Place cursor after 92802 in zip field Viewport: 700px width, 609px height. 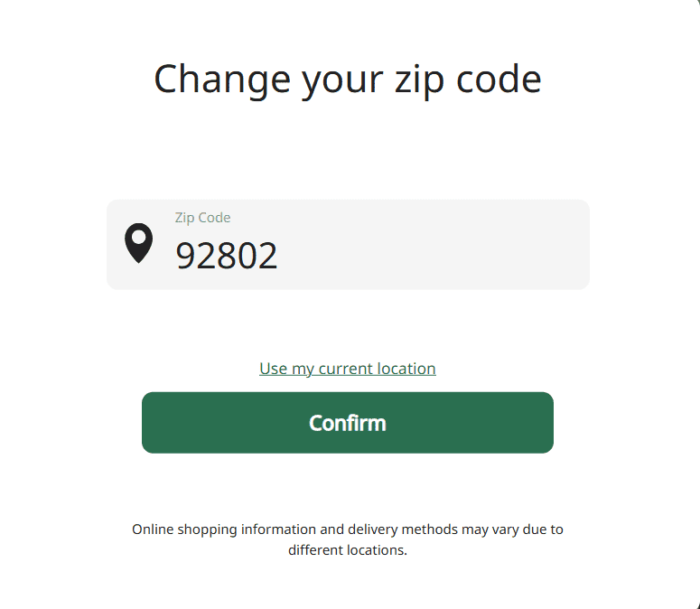tap(282, 257)
